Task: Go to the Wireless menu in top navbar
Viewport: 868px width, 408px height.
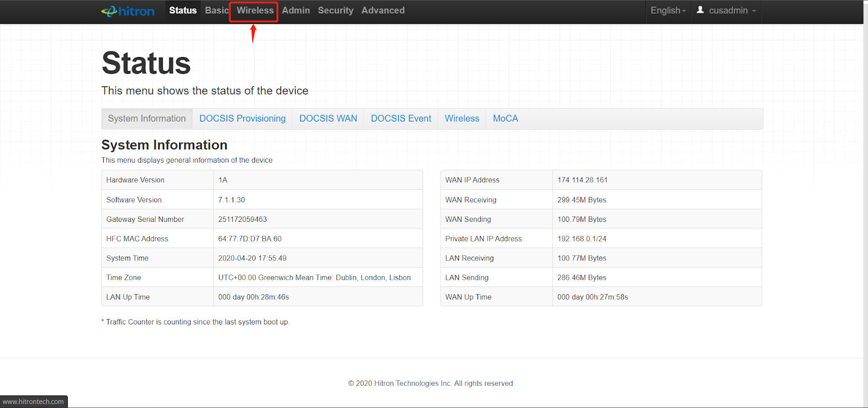Action: click(255, 10)
